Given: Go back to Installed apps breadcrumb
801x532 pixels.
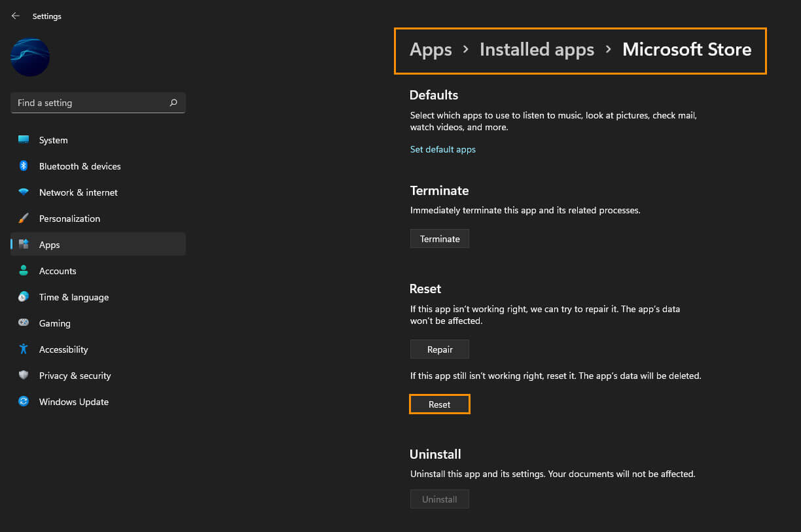Looking at the screenshot, I should tap(537, 50).
